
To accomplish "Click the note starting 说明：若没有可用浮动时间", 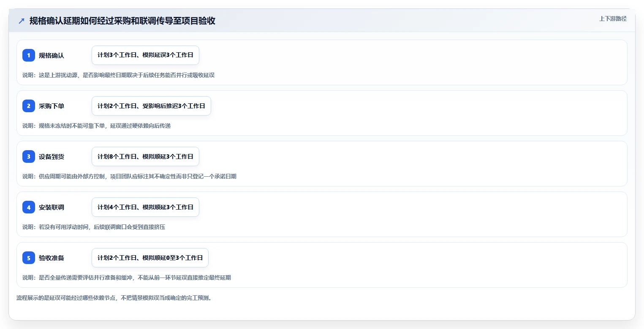I will point(94,227).
